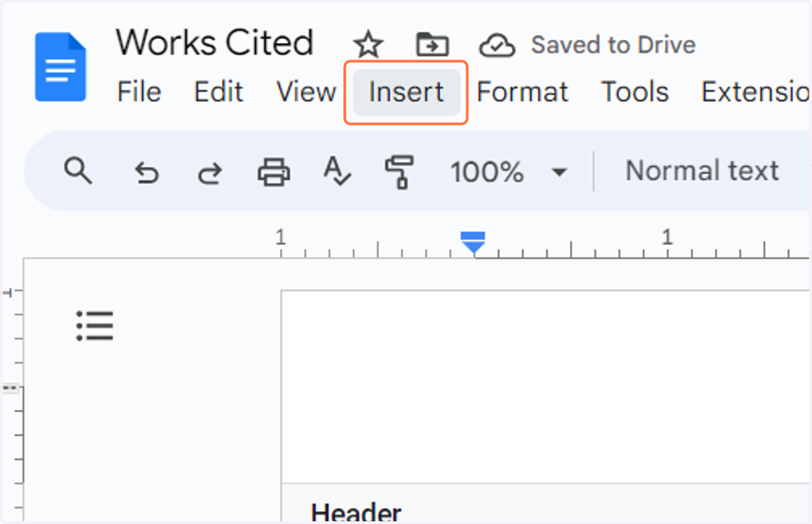Screen dimensions: 812x524
Task: Open the View menu
Action: 306,91
